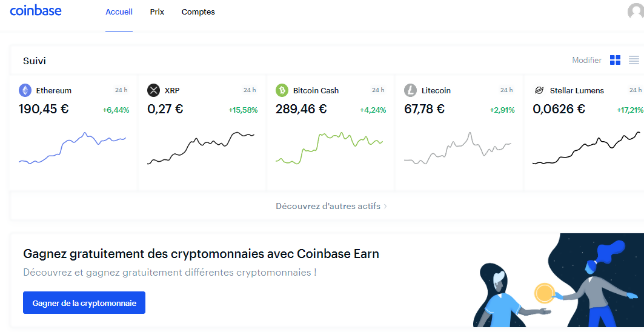
Task: Select the Stellar Lumens coin icon
Action: [x=539, y=90]
